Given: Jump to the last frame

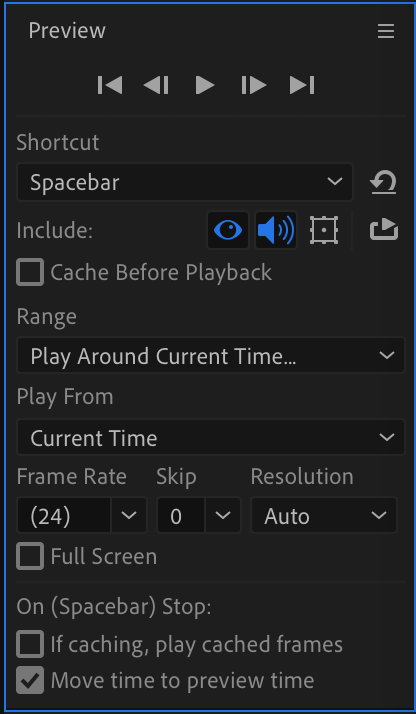Looking at the screenshot, I should coord(302,85).
